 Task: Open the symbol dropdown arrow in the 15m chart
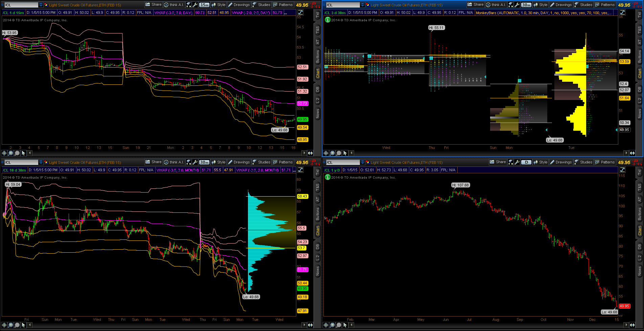tap(41, 5)
